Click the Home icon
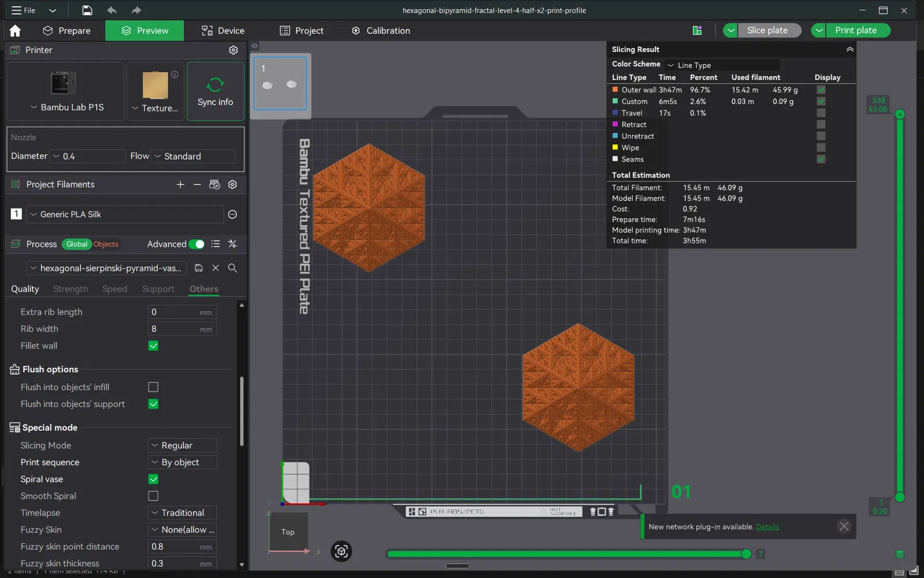Screen dimensions: 924x578 [x=15, y=31]
